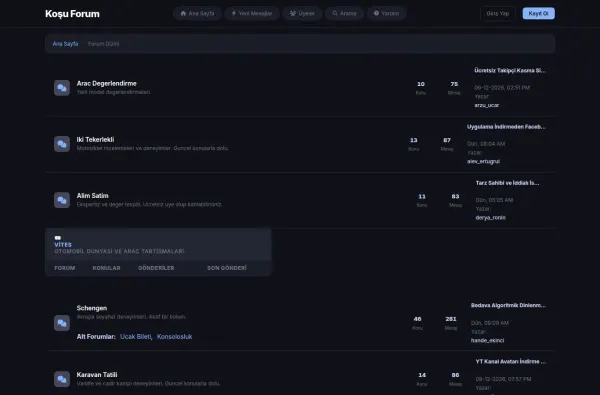Open the Arac Degerlendirme forum
600x395 pixels.
106,83
